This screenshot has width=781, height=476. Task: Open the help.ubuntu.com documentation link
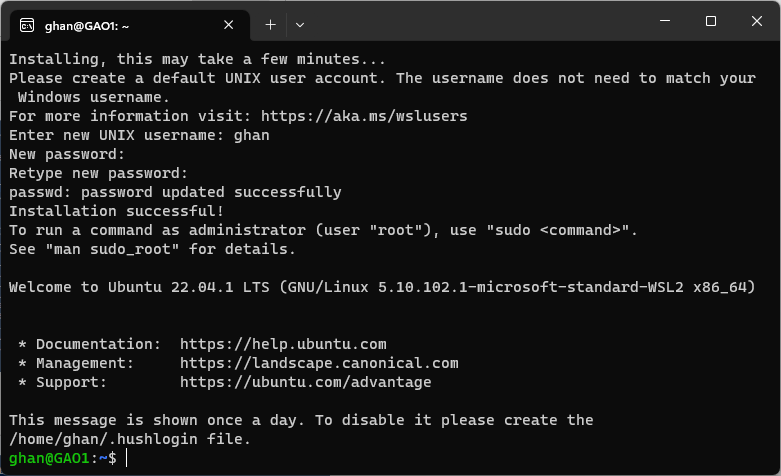tap(283, 344)
